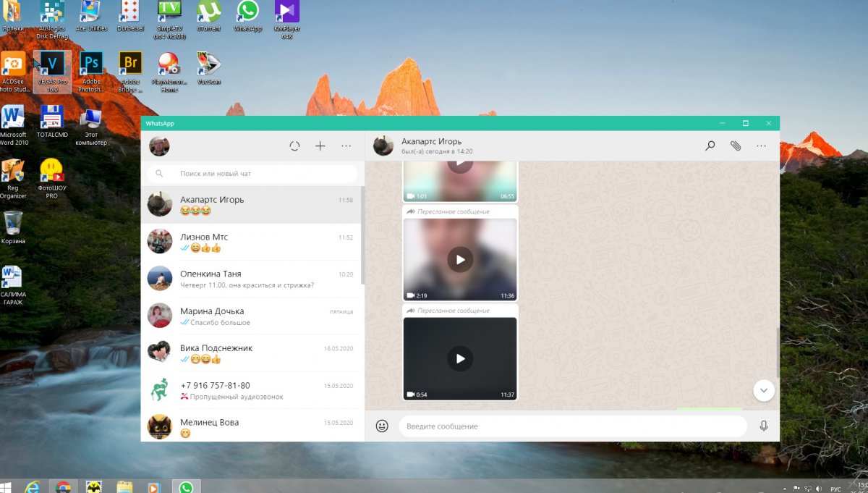Viewport: 868px width, 493px height.
Task: Select the VEGAS Pro desktop icon
Action: pyautogui.click(x=52, y=73)
